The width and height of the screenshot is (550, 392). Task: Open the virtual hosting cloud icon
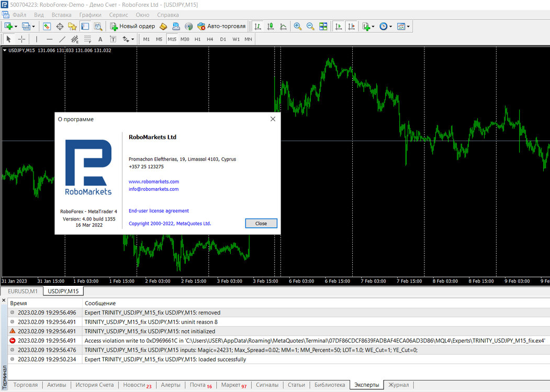(176, 26)
